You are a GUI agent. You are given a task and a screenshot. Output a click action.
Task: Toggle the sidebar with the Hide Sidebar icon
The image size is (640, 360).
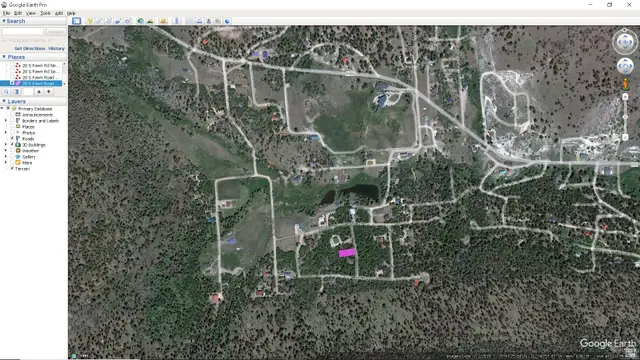[76, 21]
